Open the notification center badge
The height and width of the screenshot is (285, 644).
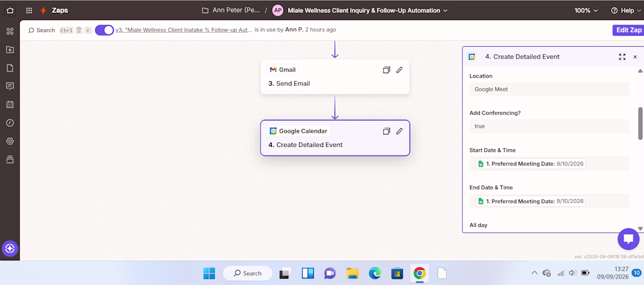point(636,273)
